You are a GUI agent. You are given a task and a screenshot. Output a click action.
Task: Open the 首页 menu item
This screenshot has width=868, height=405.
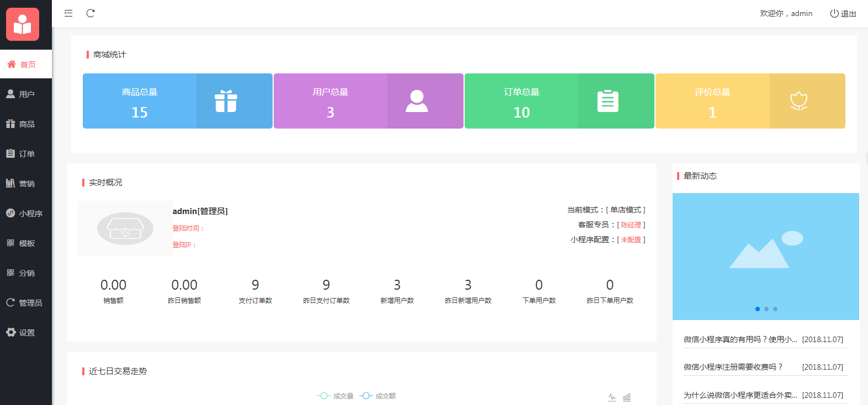(26, 64)
